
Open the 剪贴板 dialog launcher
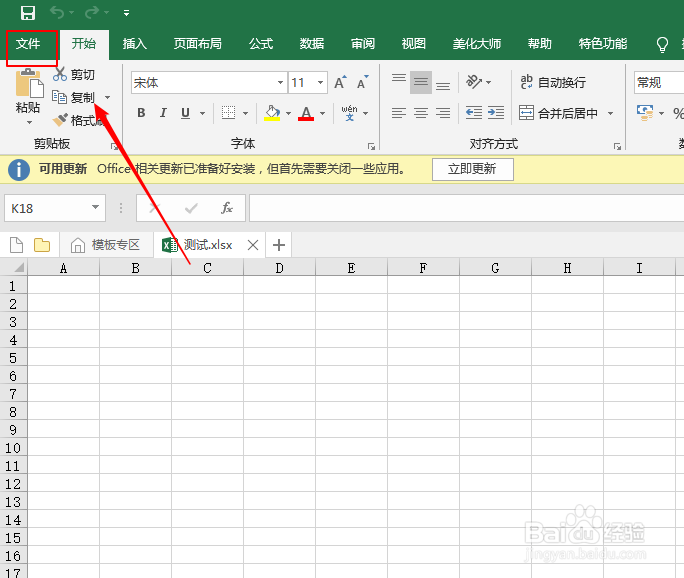click(x=114, y=147)
